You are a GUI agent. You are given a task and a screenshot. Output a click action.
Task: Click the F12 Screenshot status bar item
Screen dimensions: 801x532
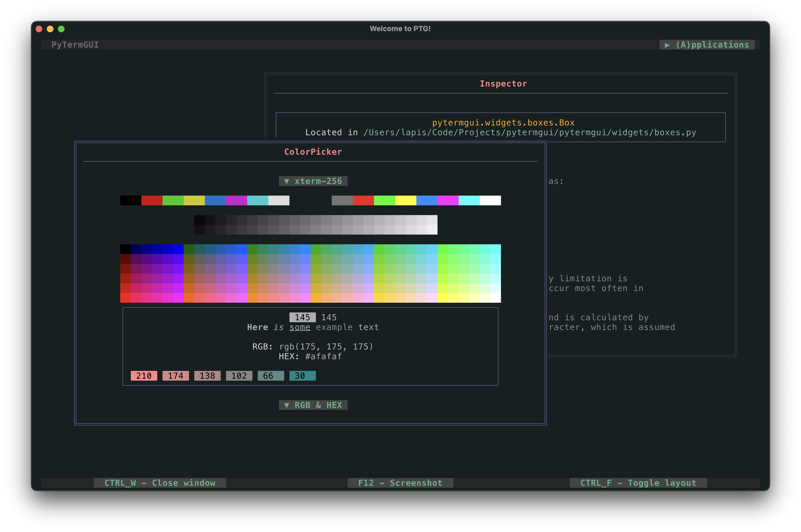(400, 483)
